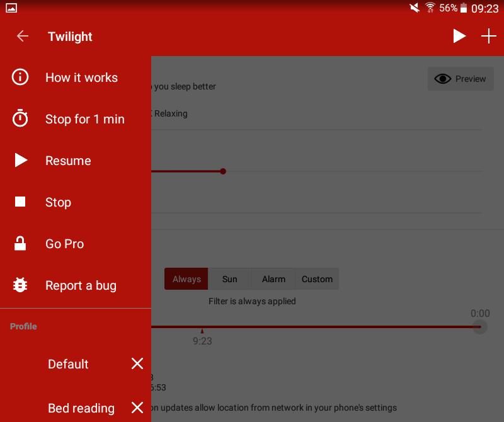Image resolution: width=504 pixels, height=422 pixels.
Task: Tap the 09:23 clock in status bar
Action: coord(484,8)
